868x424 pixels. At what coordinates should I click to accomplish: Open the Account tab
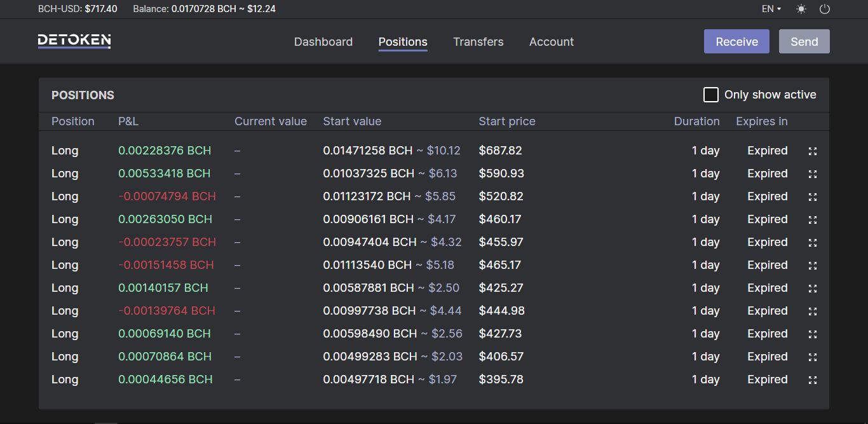tap(552, 42)
